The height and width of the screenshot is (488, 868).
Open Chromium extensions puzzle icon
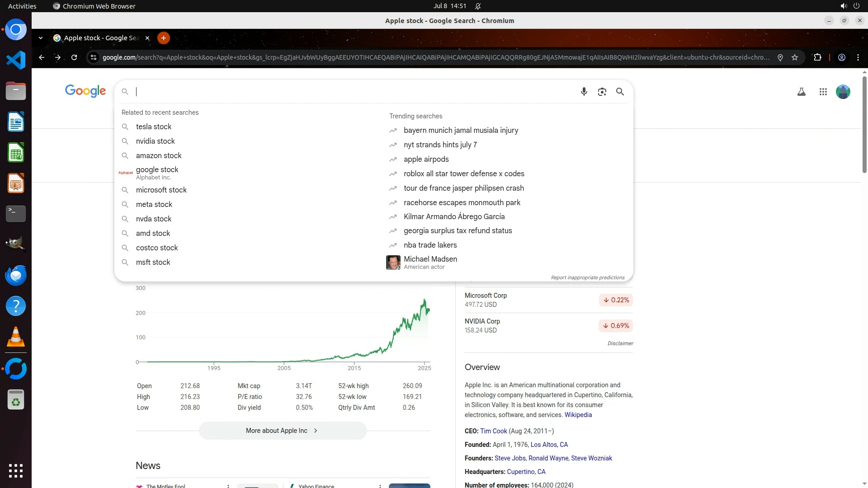[817, 57]
